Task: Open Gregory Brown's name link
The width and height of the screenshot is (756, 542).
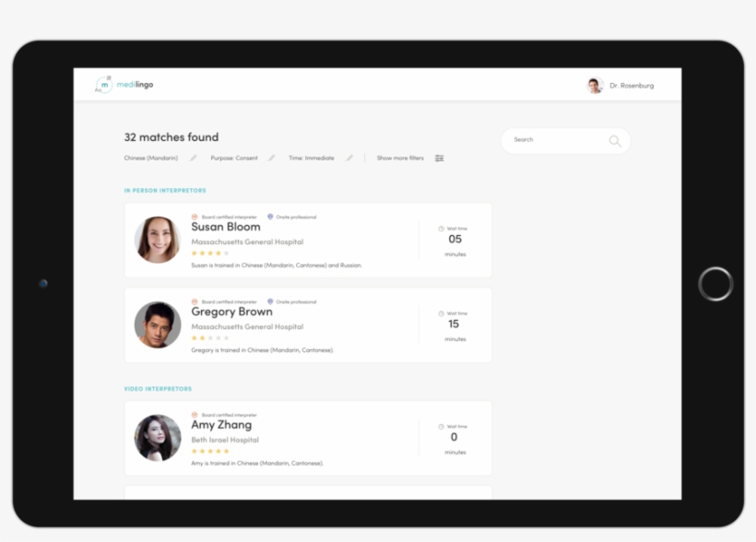Action: 231,312
